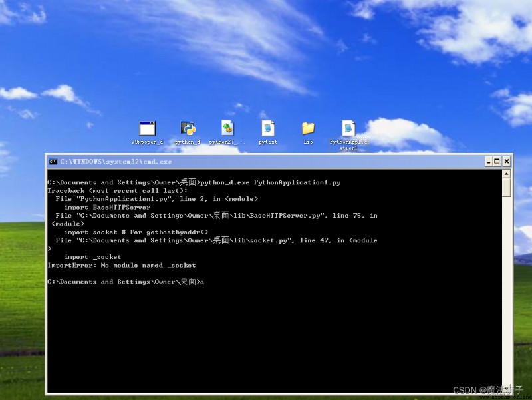Click the console scrollbar up arrow
The image size is (532, 400).
coord(506,174)
